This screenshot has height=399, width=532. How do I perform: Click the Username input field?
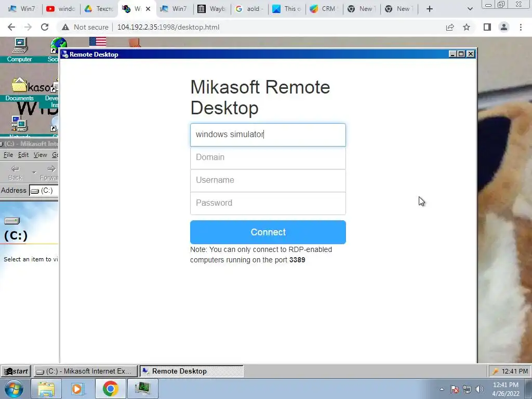tap(268, 180)
